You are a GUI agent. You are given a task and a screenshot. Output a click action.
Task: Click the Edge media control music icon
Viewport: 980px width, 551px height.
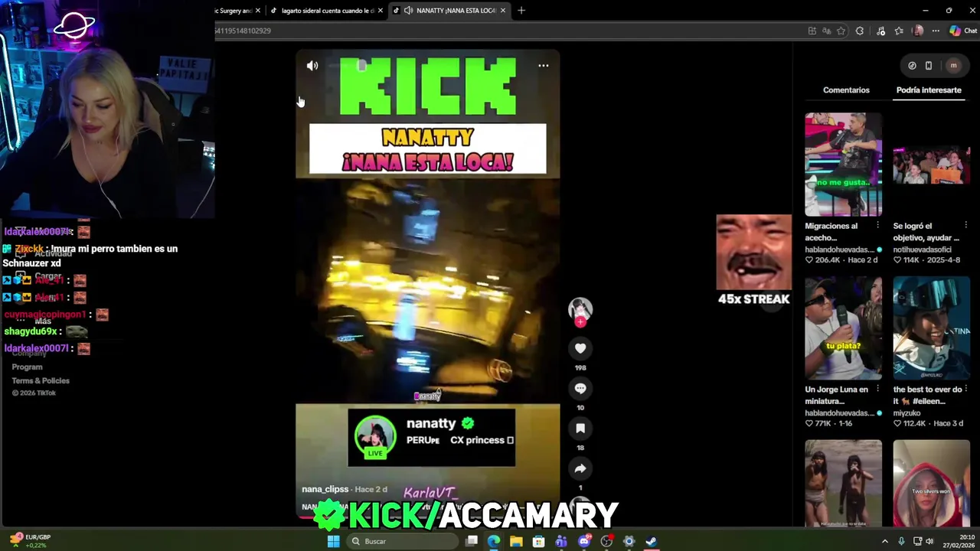pyautogui.click(x=880, y=31)
